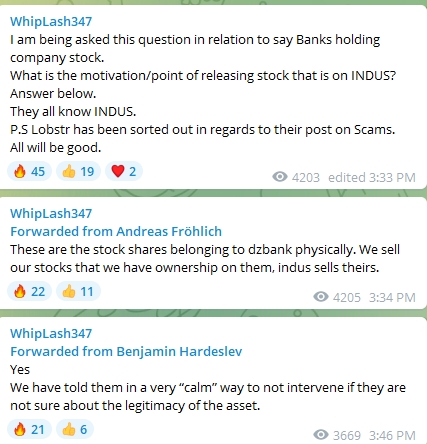Image resolution: width=427 pixels, height=444 pixels.
Task: Open WhipLash347 profile from first message
Action: point(51,21)
